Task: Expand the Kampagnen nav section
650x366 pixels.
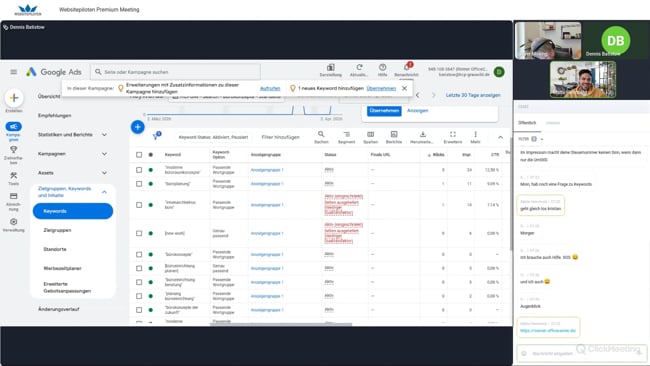Action: point(104,154)
